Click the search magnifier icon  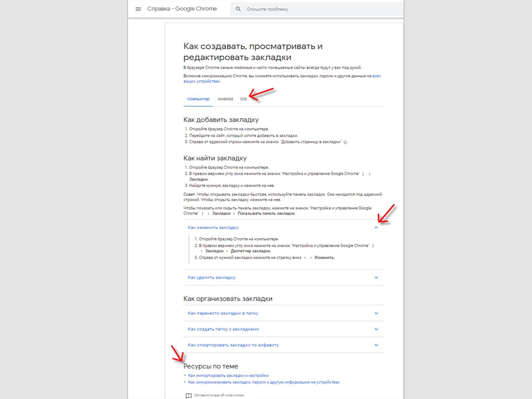(238, 9)
